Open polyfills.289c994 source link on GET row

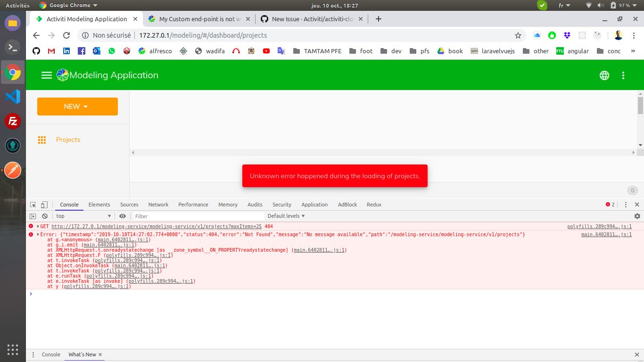click(x=599, y=227)
